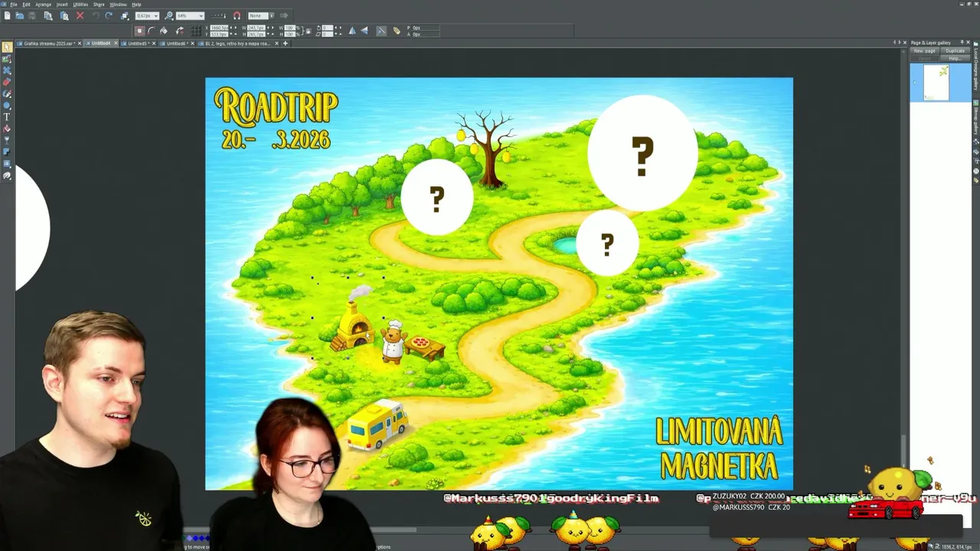
Task: Toggle the red magnet snap icon
Action: 237,15
